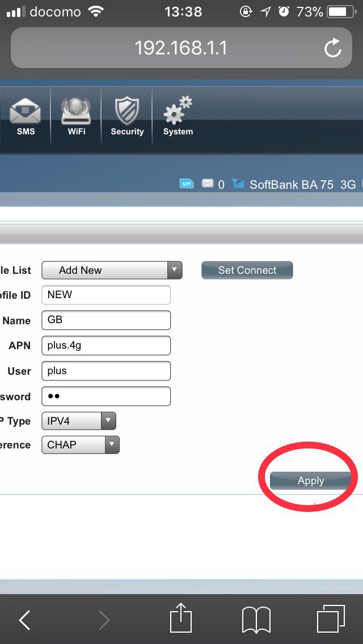This screenshot has height=644, width=363.
Task: Tap the 192.168.1.1 address bar
Action: (180, 48)
